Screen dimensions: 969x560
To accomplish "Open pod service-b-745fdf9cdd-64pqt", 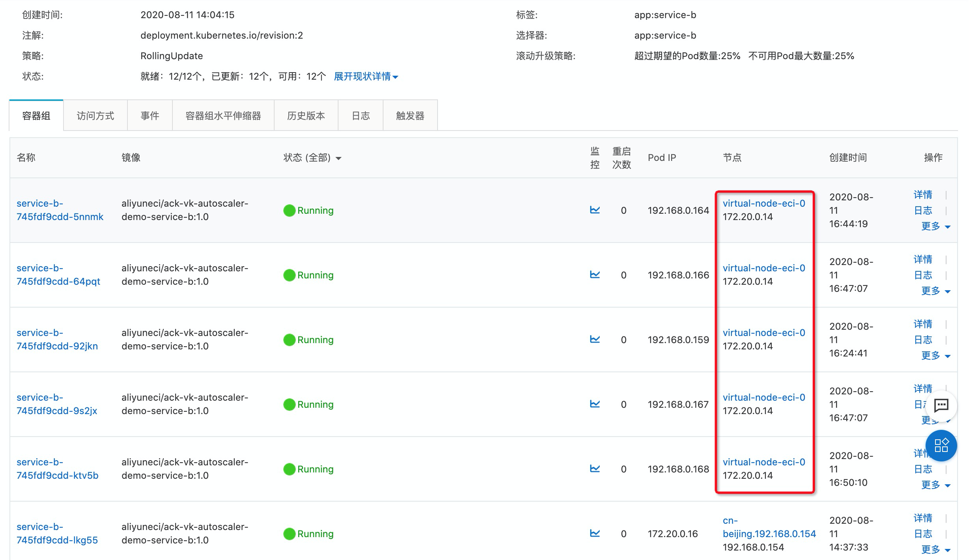I will click(58, 275).
